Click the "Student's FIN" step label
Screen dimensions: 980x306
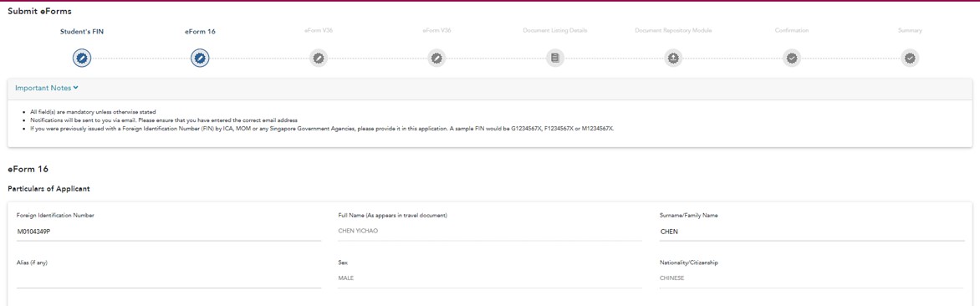coord(82,31)
